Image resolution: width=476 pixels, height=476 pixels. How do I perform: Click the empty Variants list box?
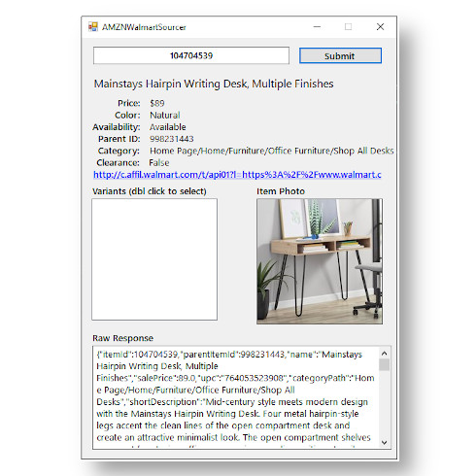(x=154, y=259)
